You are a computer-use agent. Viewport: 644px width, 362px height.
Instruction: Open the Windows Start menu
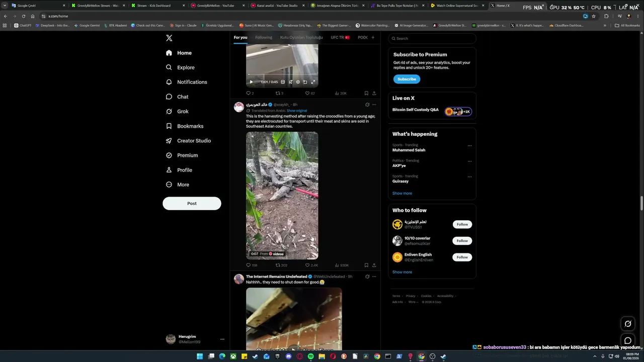[200, 356]
